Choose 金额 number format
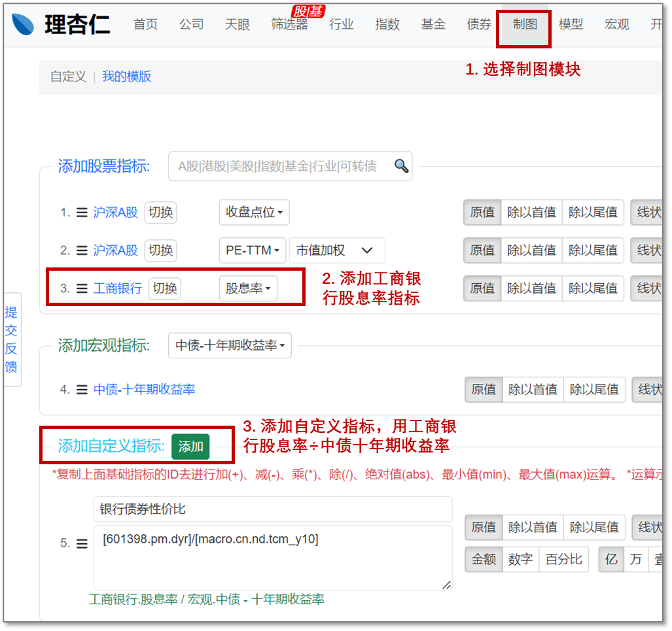672x631 pixels. pos(484,560)
